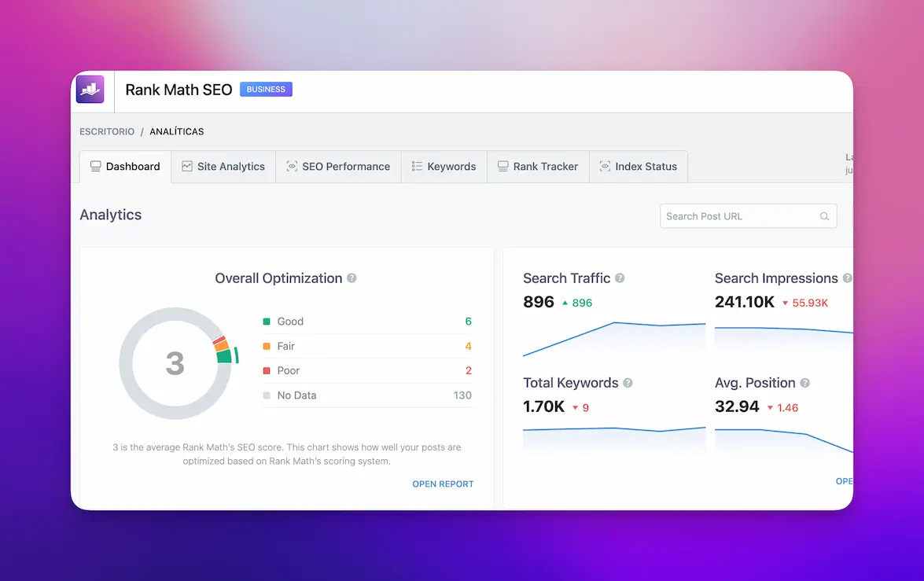Image resolution: width=924 pixels, height=581 pixels.
Task: Click the Rank Math logo icon
Action: click(90, 90)
